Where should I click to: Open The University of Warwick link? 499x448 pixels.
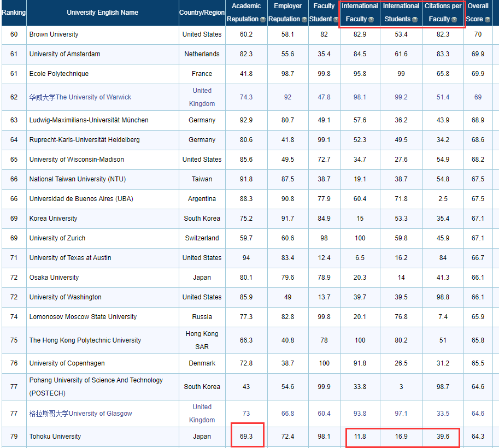pyautogui.click(x=80, y=97)
